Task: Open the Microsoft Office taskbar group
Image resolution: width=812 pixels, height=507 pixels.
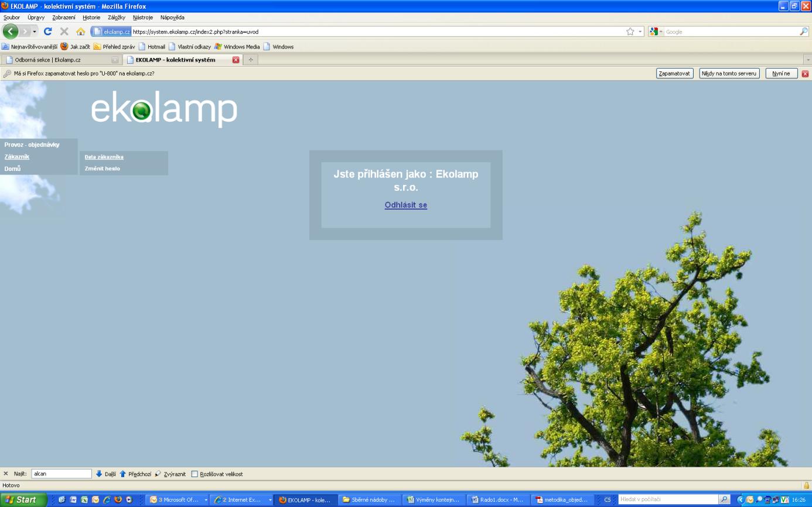Action: point(178,500)
